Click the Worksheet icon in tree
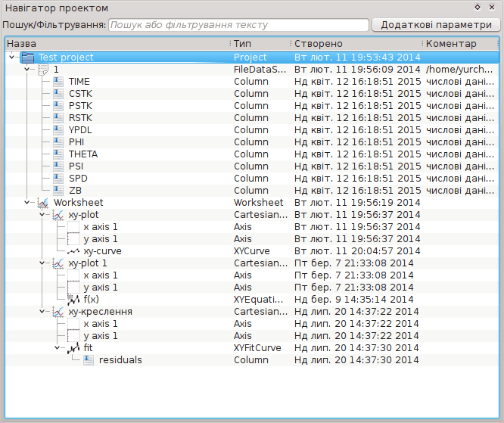This screenshot has width=504, height=423. [x=43, y=203]
